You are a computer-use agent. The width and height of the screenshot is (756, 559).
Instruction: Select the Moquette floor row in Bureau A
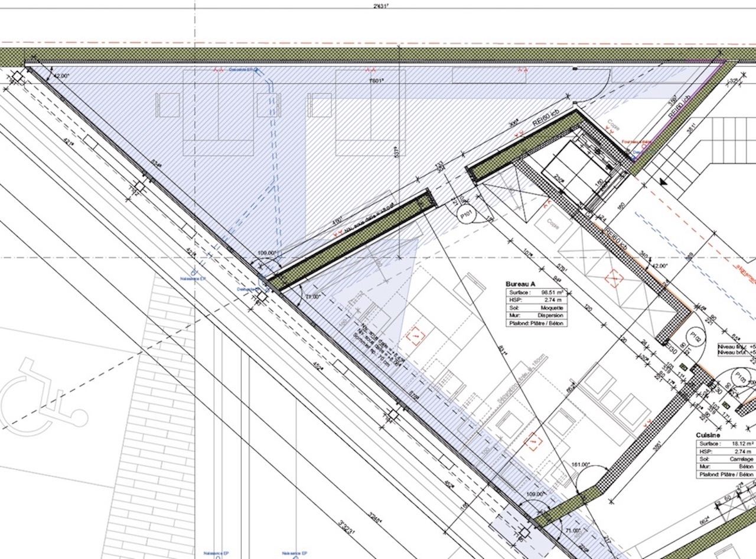click(536, 308)
